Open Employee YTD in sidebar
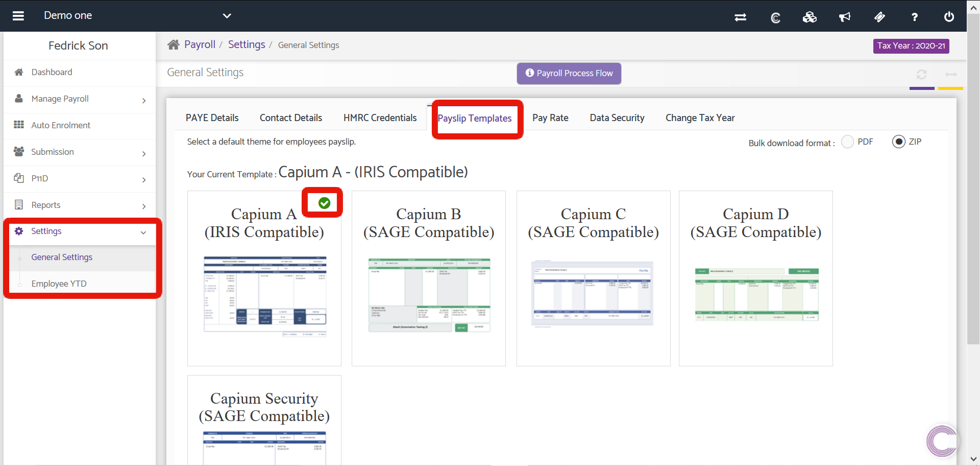The height and width of the screenshot is (466, 980). [x=59, y=284]
